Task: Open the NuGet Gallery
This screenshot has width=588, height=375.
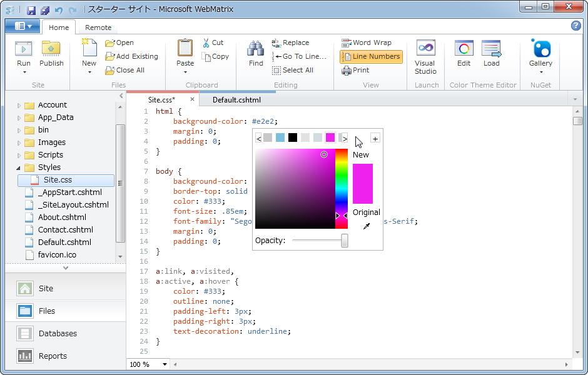Action: [540, 49]
